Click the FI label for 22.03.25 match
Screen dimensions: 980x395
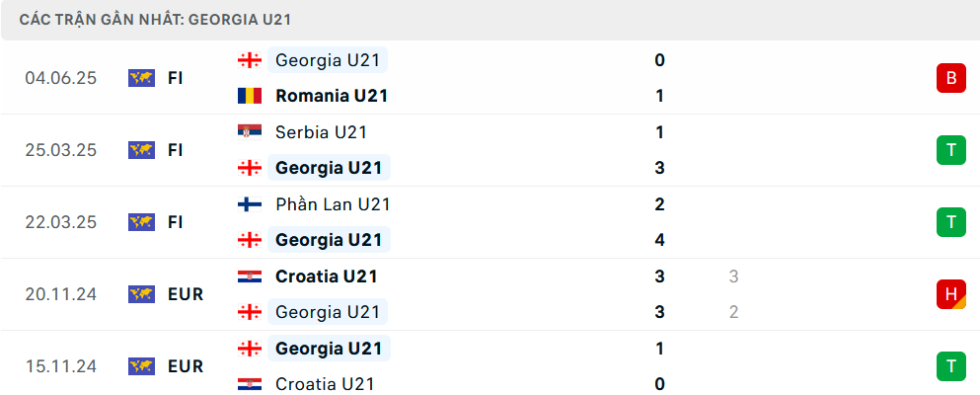click(x=176, y=222)
